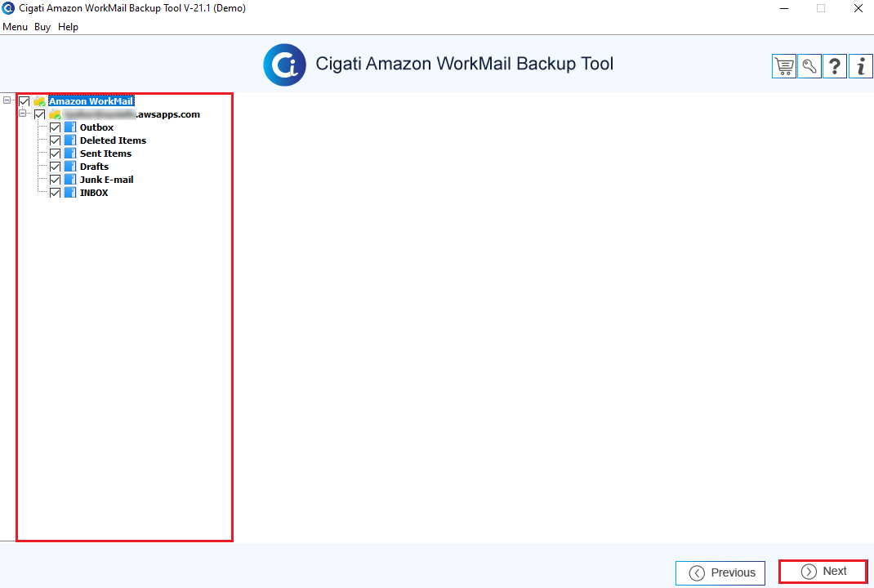Select the Outbox folder label
Image resolution: width=874 pixels, height=588 pixels.
click(x=97, y=127)
